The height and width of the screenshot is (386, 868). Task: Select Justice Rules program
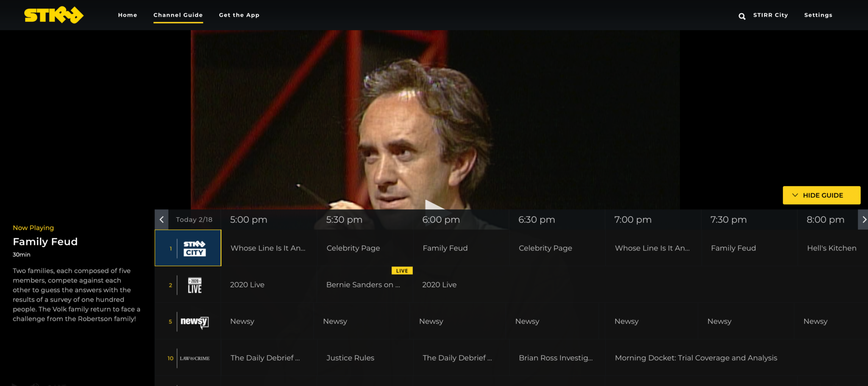point(365,358)
